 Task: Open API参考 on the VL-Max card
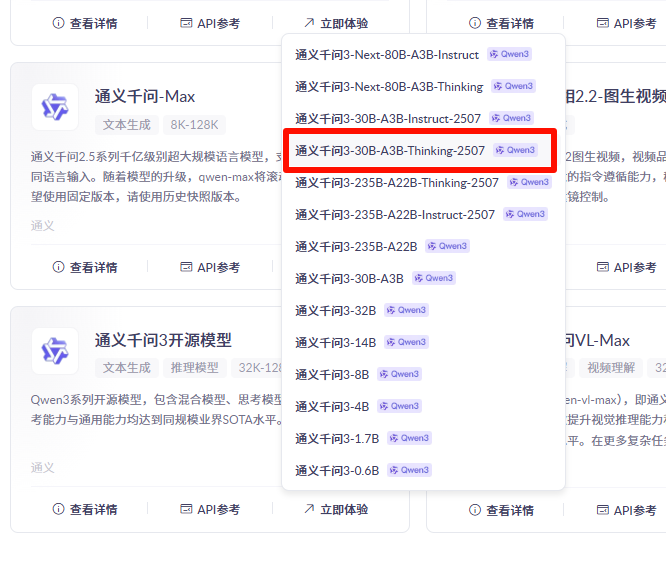(x=626, y=510)
